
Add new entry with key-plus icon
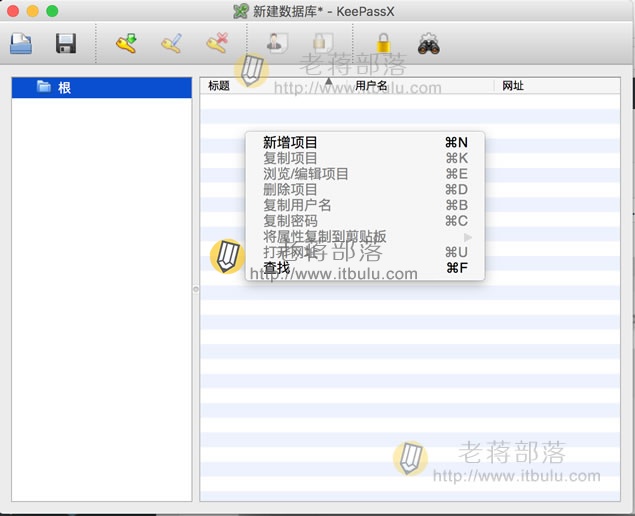126,43
